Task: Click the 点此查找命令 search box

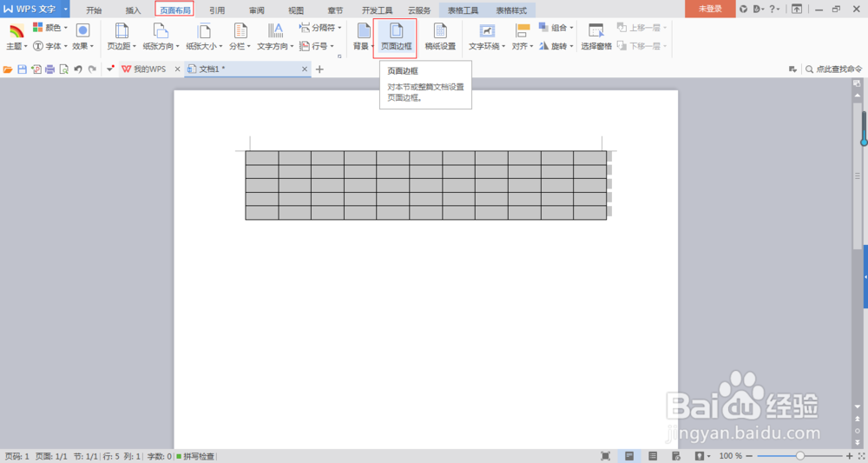Action: tap(833, 69)
